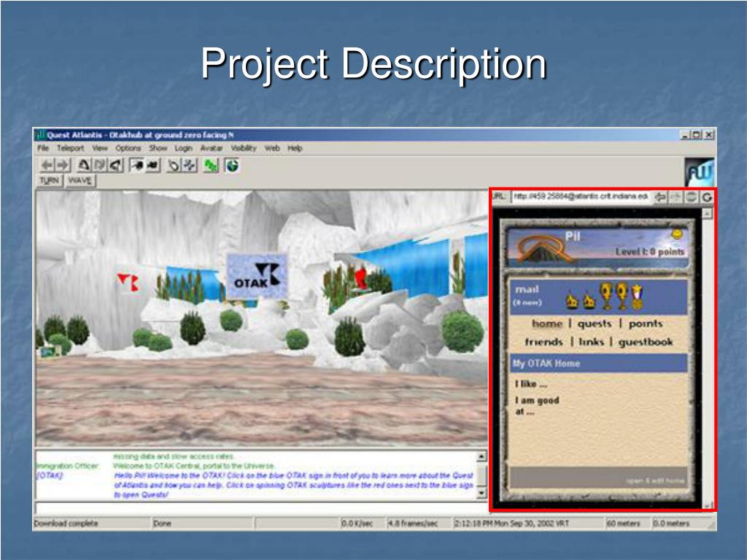Click the first gold trophy icon

point(605,296)
